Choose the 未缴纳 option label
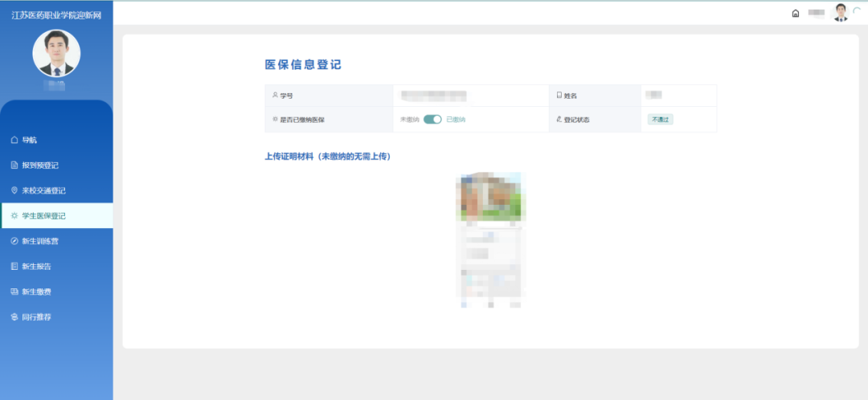 409,119
